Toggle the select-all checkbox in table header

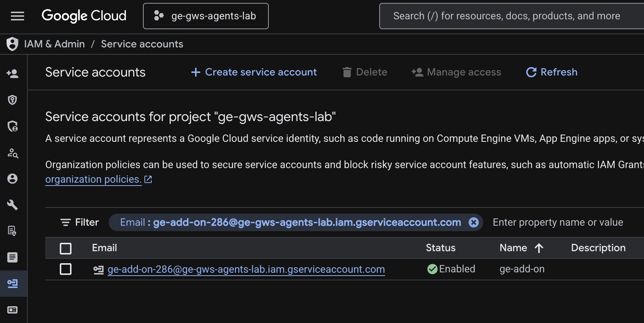66,248
